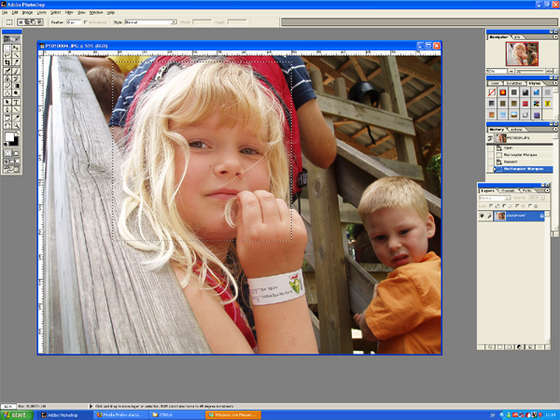Open the Image menu
The height and width of the screenshot is (420, 560).
pyautogui.click(x=28, y=12)
